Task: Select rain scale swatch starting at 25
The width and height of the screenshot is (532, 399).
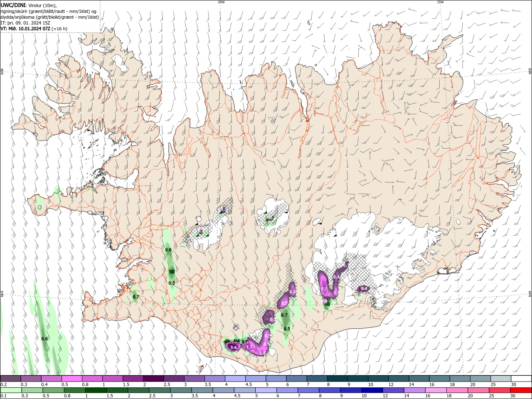Action: (499, 390)
